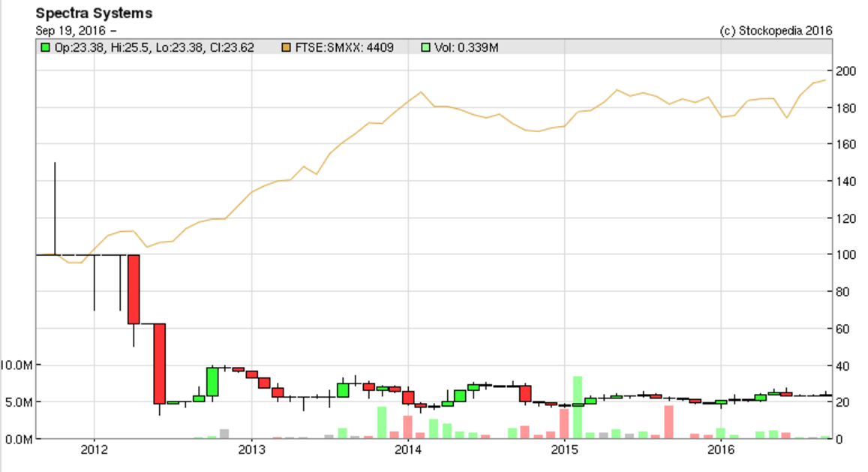
Task: Click the green price legend swatch
Action: click(x=46, y=47)
